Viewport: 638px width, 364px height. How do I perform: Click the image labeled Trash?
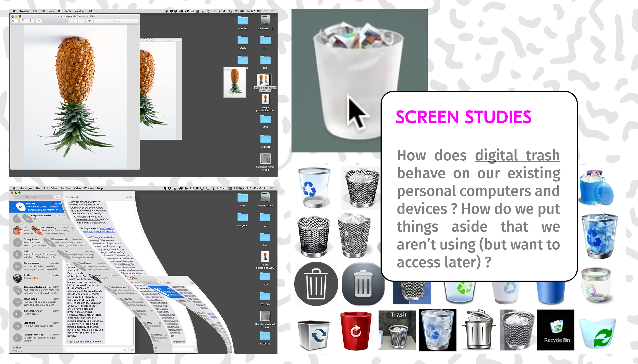point(397,330)
